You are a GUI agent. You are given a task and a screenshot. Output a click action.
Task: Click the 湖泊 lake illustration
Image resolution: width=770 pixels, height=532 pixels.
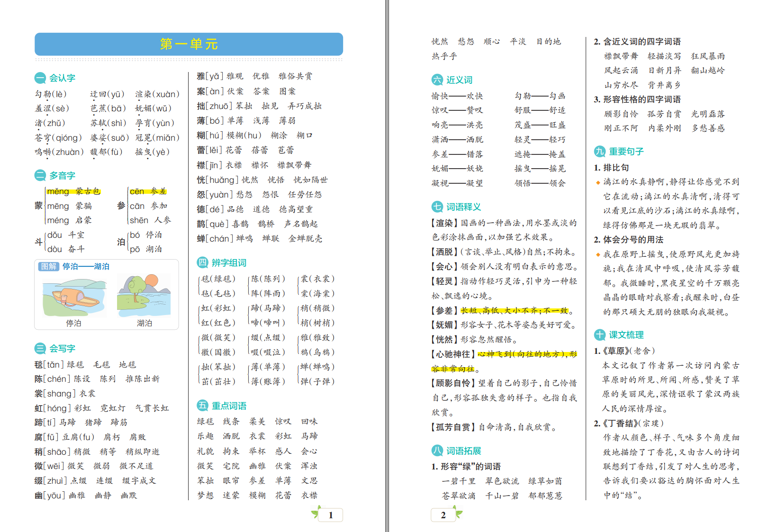pyautogui.click(x=144, y=296)
